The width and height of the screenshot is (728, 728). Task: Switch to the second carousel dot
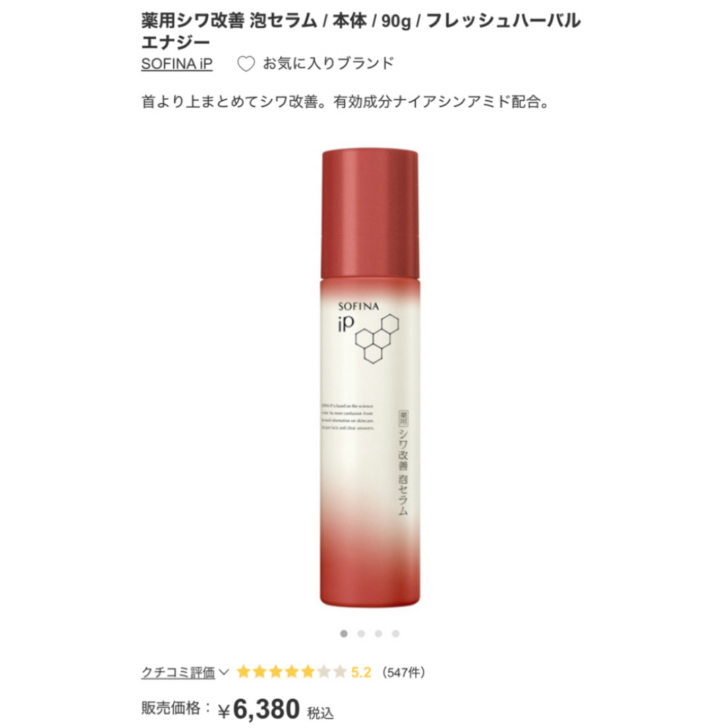[361, 634]
